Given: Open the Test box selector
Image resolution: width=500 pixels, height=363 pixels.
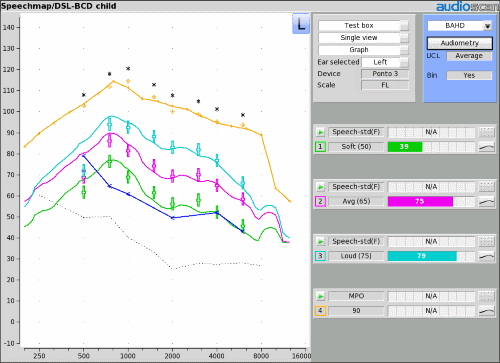Looking at the screenshot, I should [363, 26].
